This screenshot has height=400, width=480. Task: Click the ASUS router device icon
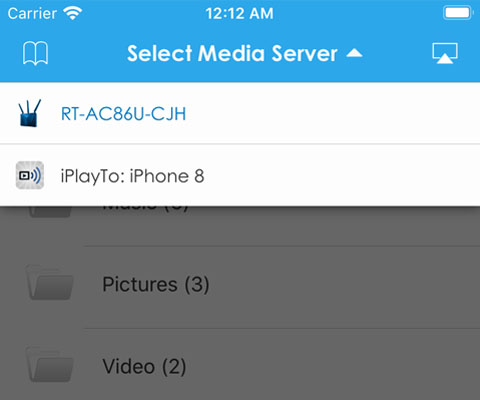[30, 113]
